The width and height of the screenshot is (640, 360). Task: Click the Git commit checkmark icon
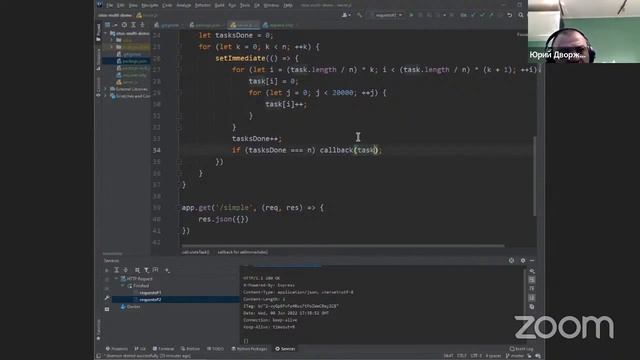pos(482,15)
